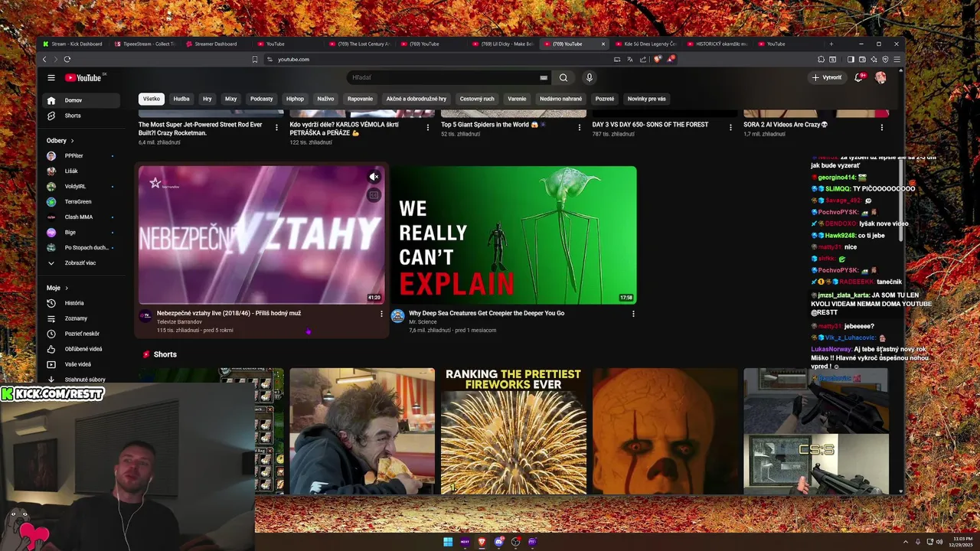
Task: Open the YouTube hamburger guide menu
Action: (51, 77)
